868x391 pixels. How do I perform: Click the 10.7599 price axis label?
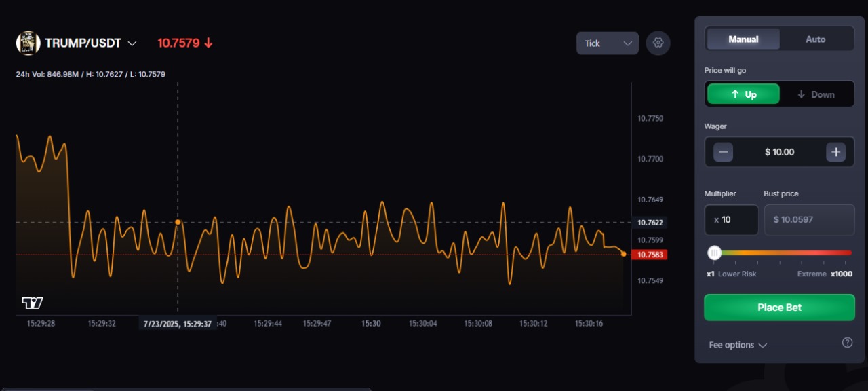[650, 240]
